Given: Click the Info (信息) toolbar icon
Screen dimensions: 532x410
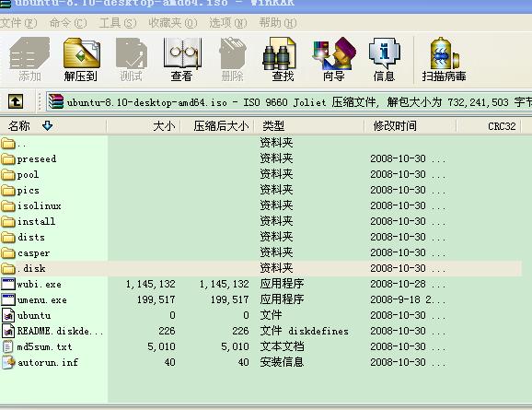Looking at the screenshot, I should click(x=385, y=53).
